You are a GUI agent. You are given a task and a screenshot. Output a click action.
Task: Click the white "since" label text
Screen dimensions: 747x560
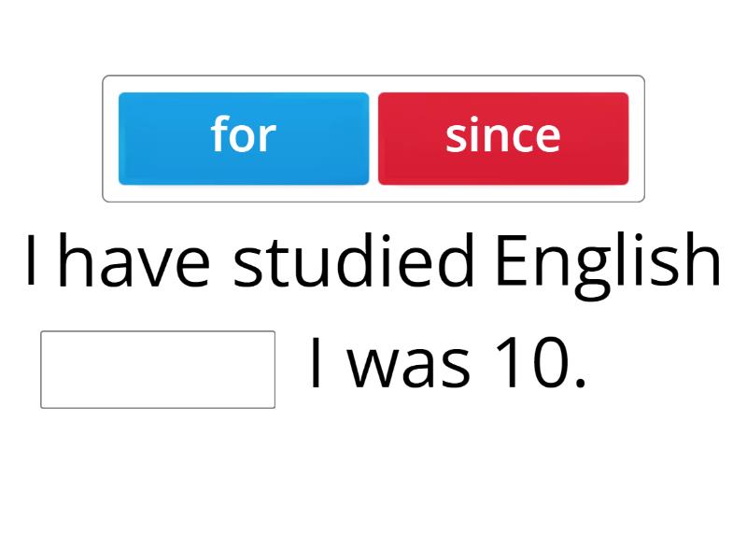tap(502, 136)
